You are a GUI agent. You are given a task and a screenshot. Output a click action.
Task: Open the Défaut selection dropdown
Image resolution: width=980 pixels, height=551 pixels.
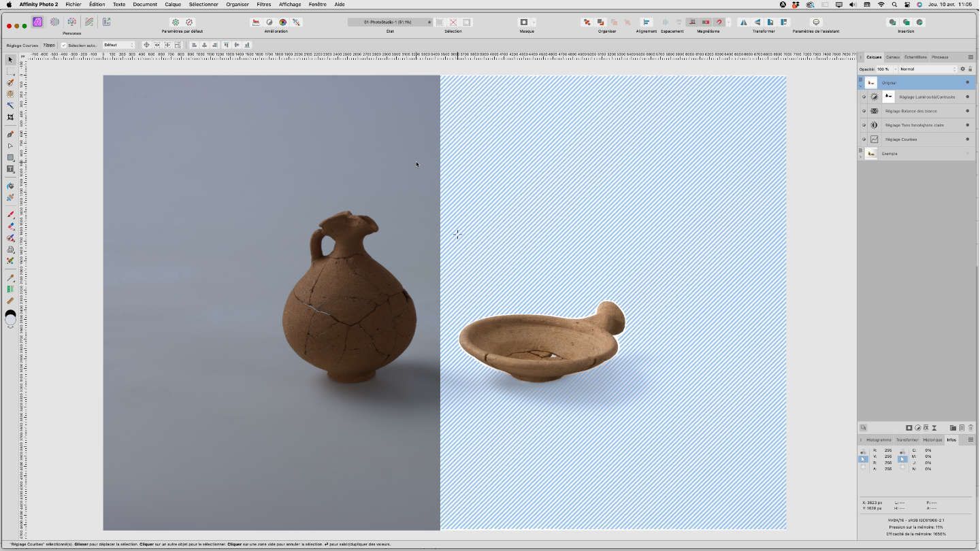(x=118, y=45)
